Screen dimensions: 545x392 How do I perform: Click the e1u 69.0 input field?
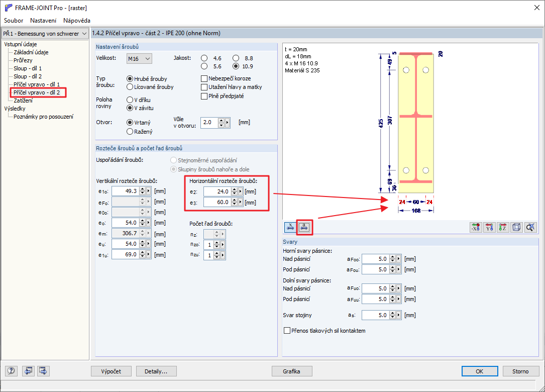click(x=126, y=255)
